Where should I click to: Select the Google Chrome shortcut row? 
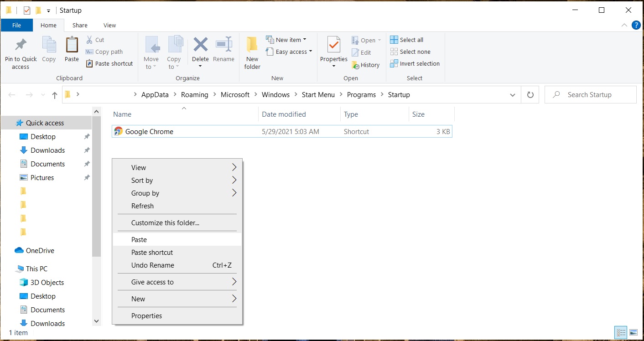coord(282,131)
